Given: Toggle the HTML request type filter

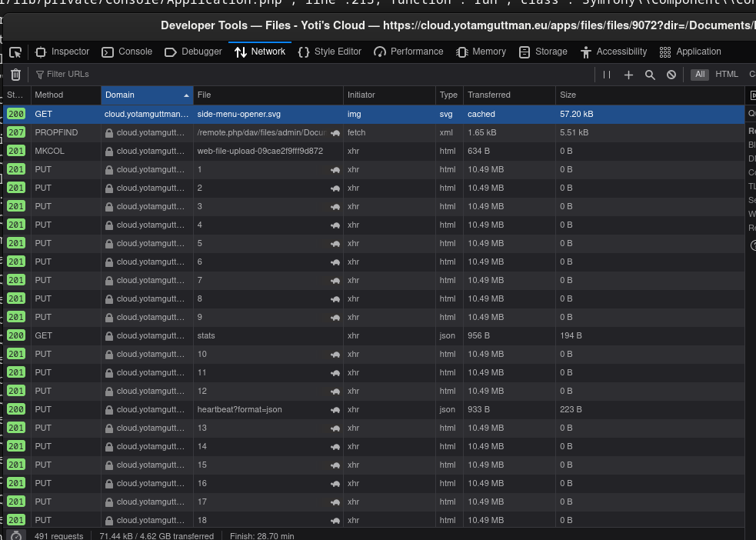Looking at the screenshot, I should click(x=726, y=75).
